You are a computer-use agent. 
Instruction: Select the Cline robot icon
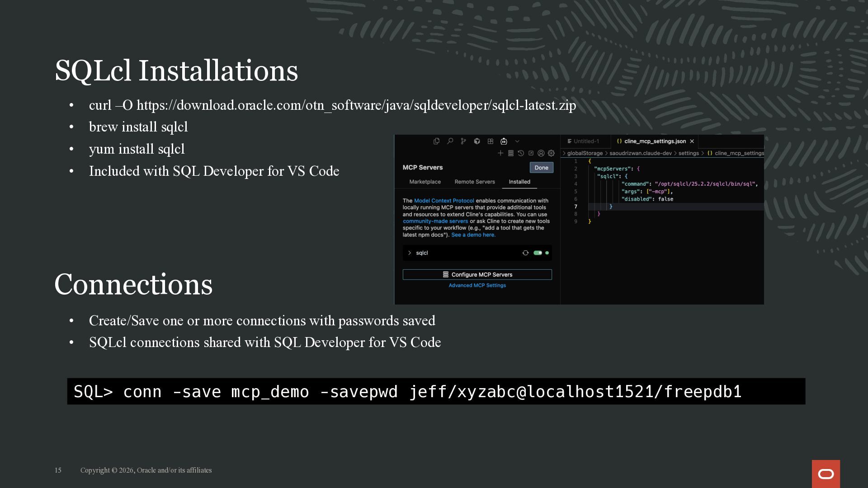click(504, 141)
